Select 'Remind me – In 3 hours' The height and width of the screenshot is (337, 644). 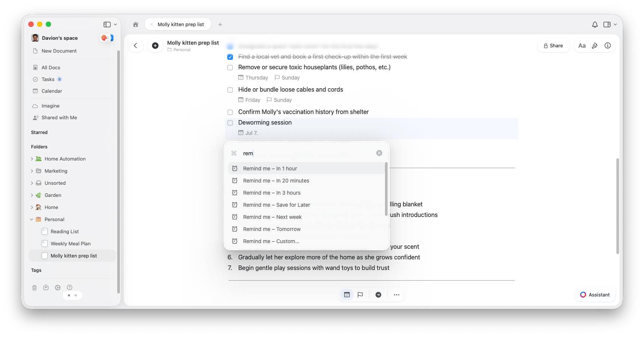306,193
